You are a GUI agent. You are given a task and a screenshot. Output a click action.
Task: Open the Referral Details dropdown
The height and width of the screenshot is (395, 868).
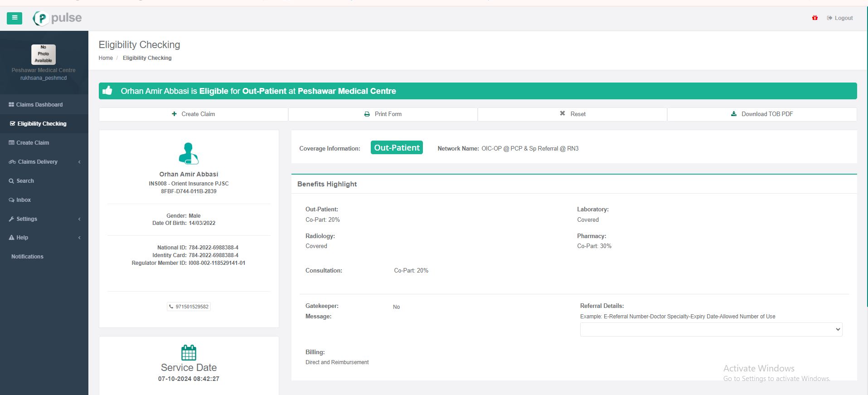711,330
